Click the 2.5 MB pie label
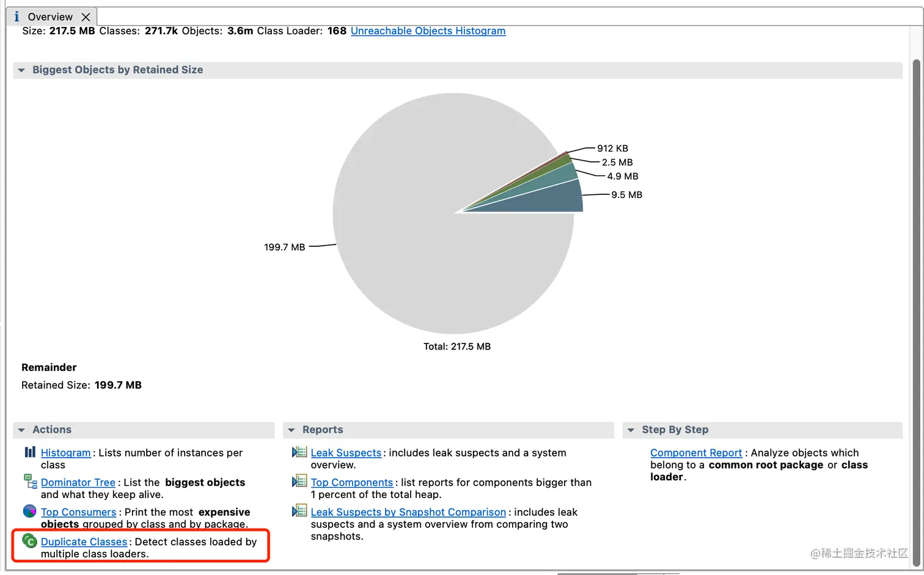This screenshot has height=575, width=924. 617,163
